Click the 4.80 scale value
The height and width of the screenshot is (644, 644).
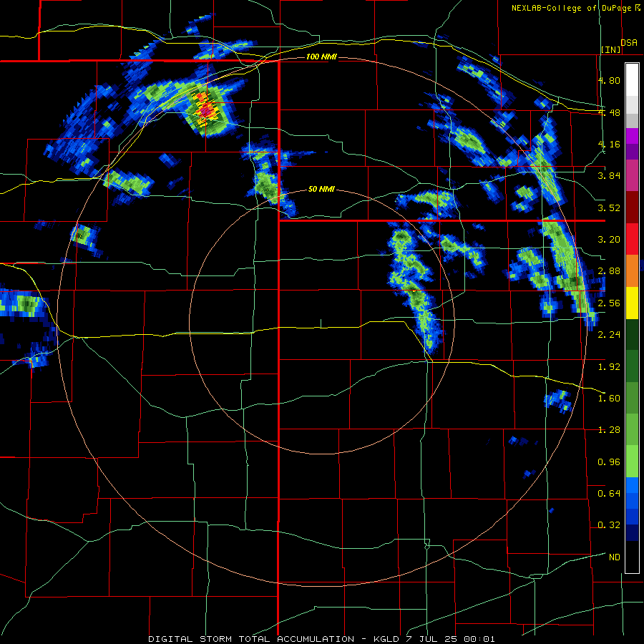[609, 80]
